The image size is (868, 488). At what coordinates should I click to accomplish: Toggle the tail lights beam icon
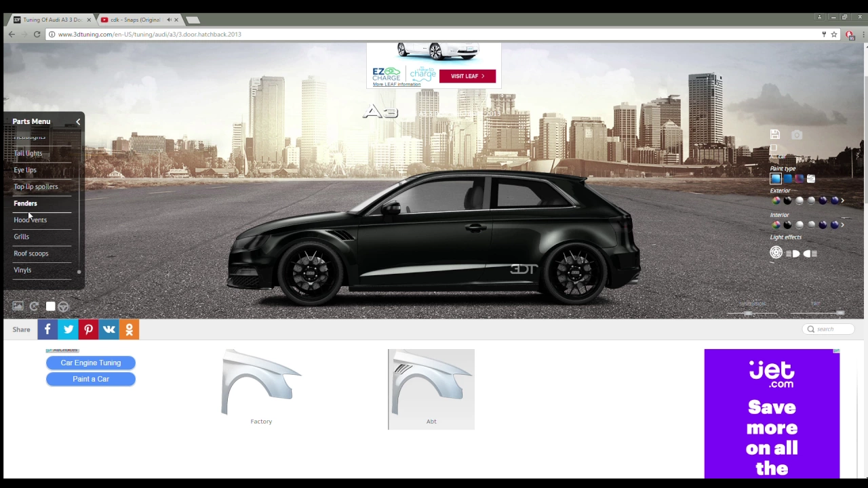[x=810, y=253]
